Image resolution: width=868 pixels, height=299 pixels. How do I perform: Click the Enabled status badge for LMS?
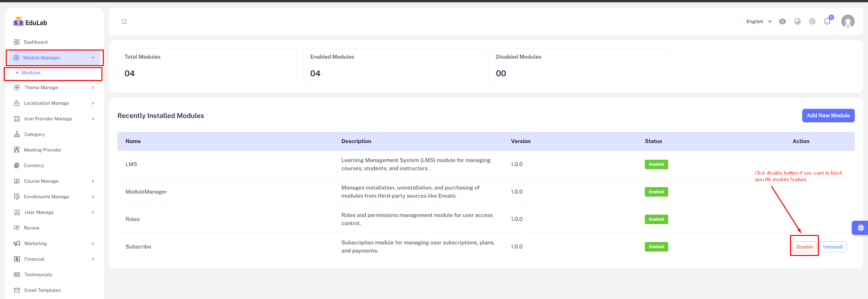(x=656, y=164)
